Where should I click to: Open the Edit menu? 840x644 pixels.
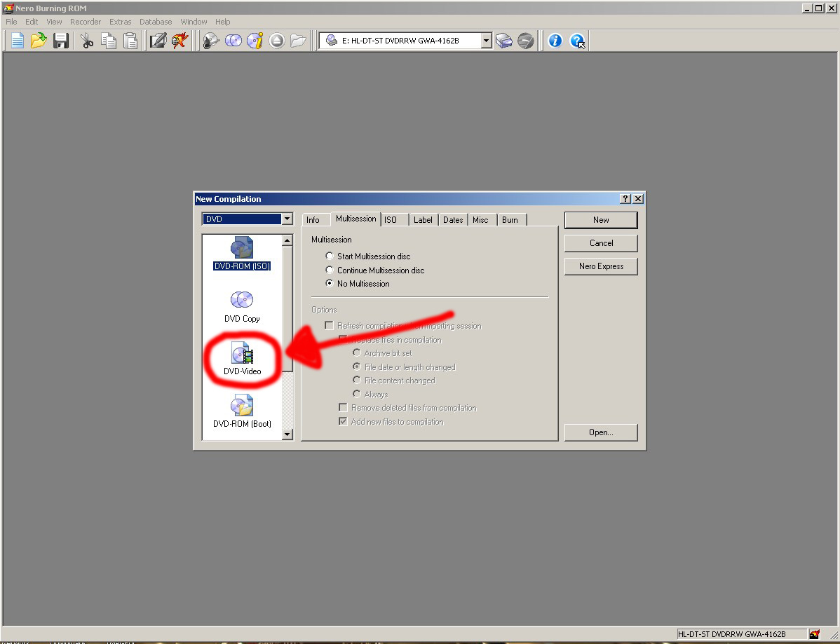click(32, 22)
